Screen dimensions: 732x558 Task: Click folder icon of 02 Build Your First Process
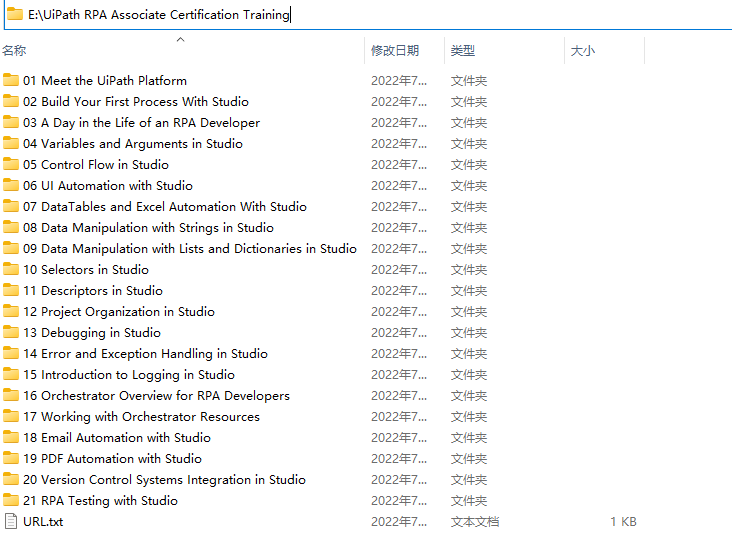click(x=11, y=101)
